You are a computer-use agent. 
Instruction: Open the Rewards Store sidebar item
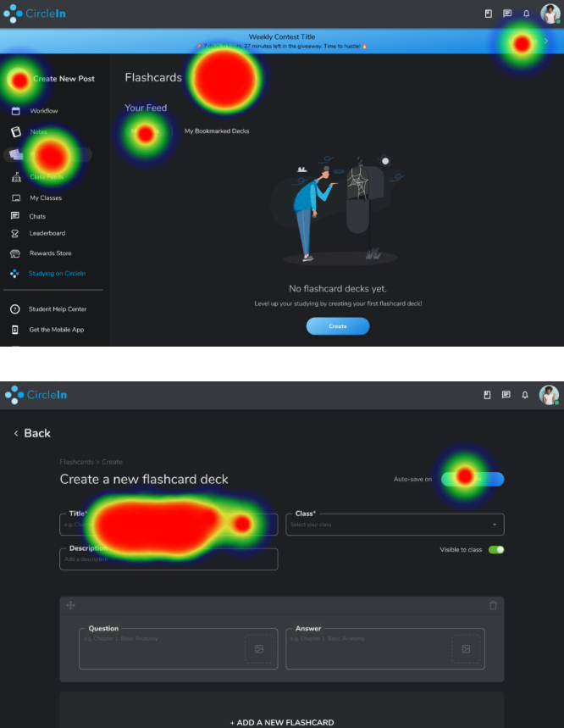tap(50, 253)
